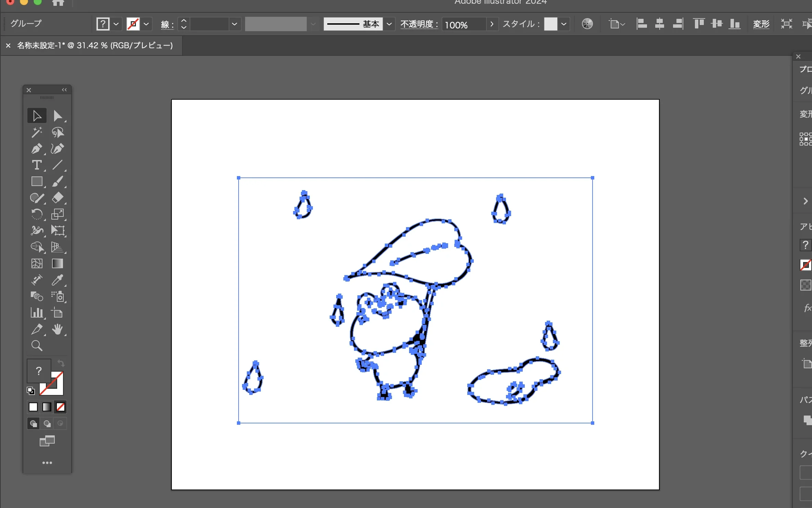Viewport: 812px width, 508px height.
Task: Select the Magic Wand tool
Action: (37, 132)
